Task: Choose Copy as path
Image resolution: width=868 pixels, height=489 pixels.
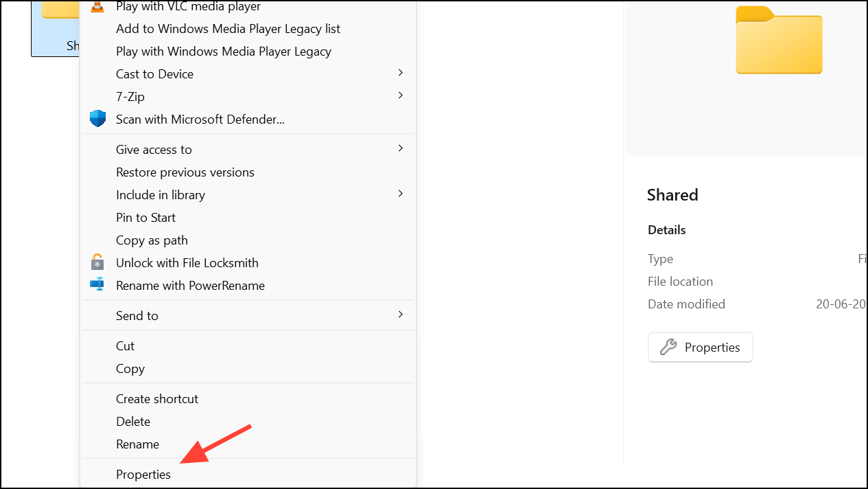Action: 248,240
